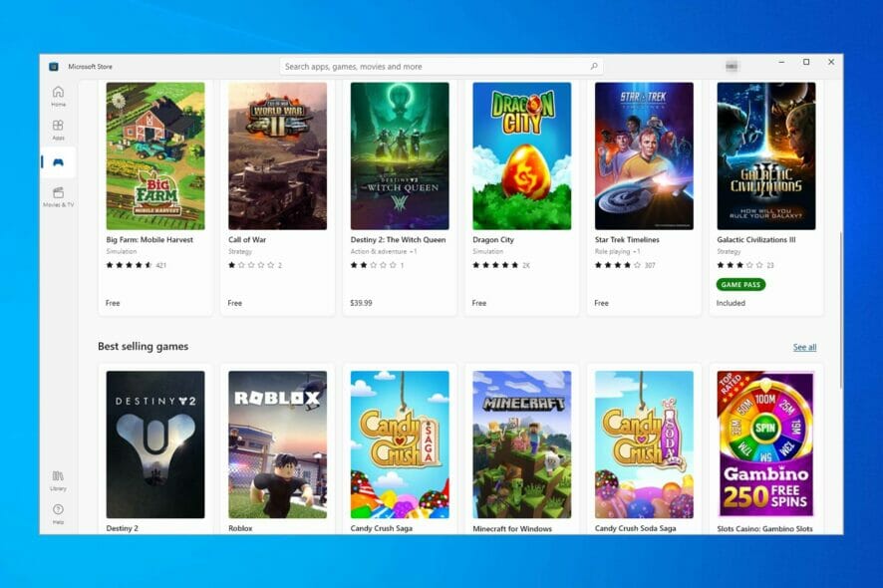Screen dimensions: 883x588
Task: Open the Call of War game title
Action: click(x=247, y=239)
